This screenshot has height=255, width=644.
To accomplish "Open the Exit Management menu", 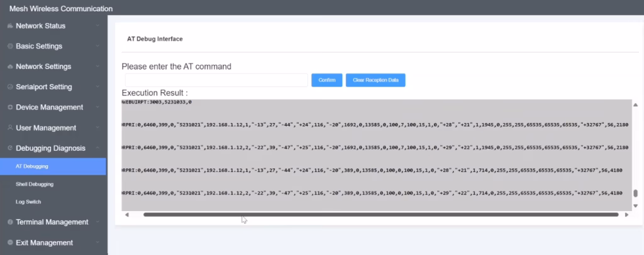I will pos(53,242).
